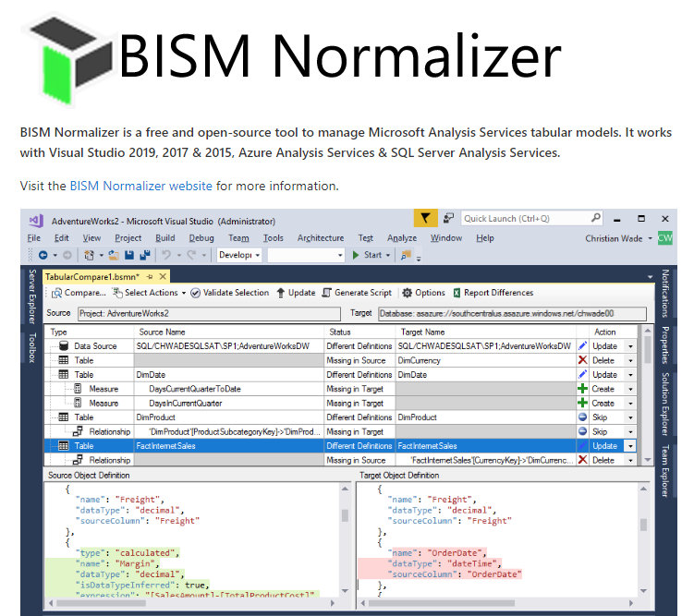This screenshot has height=616, width=694.
Task: Click the Source Name column header
Action: pyautogui.click(x=229, y=332)
